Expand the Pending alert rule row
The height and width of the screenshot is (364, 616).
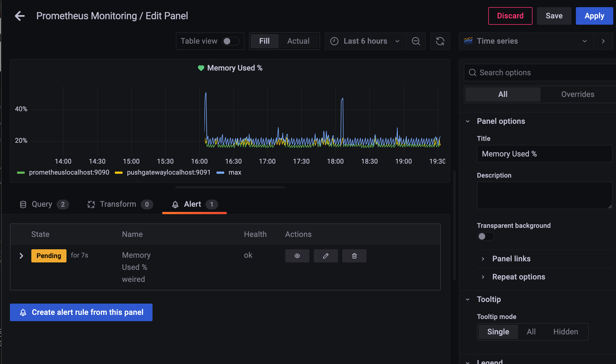[x=21, y=256]
